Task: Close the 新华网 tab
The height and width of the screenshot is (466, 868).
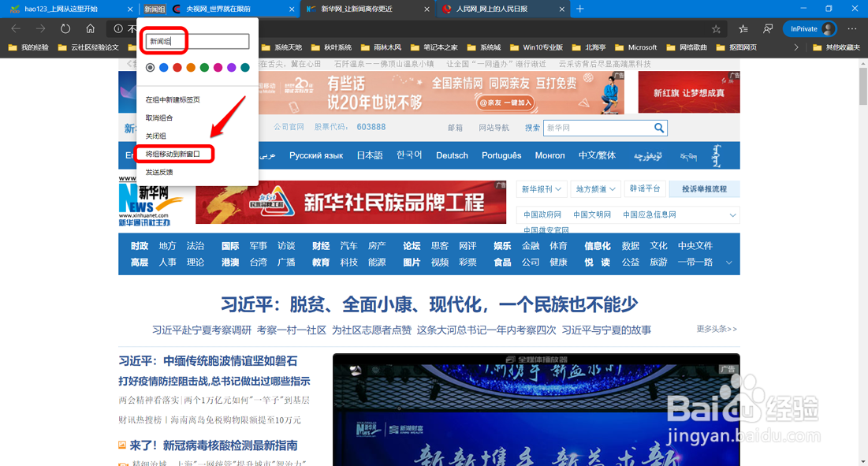Action: pos(427,9)
